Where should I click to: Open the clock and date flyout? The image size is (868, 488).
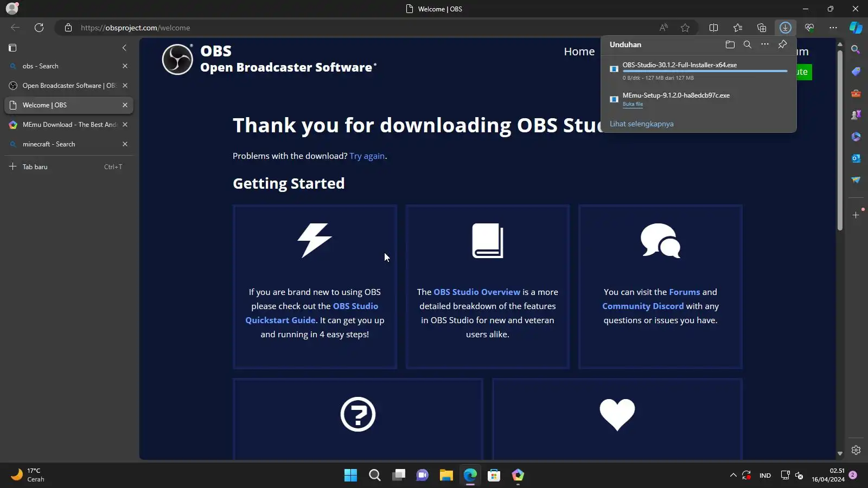(x=828, y=475)
